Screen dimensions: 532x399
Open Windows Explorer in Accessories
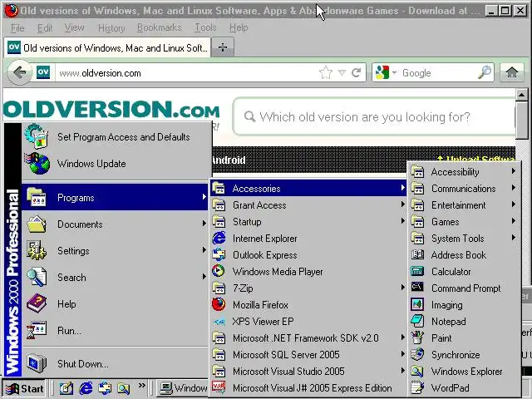tap(464, 372)
